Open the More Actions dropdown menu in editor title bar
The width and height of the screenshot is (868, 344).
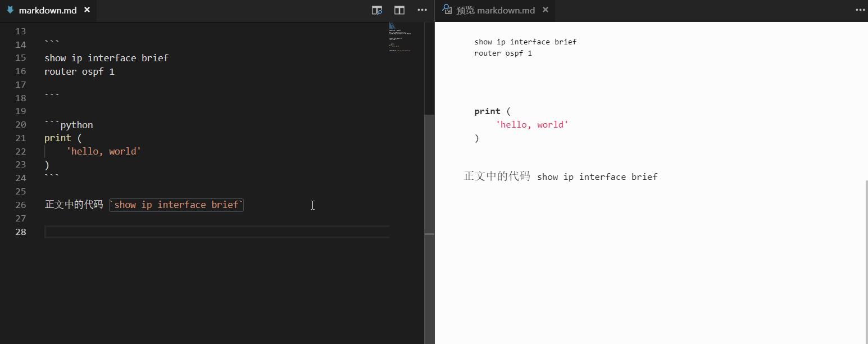pos(422,10)
